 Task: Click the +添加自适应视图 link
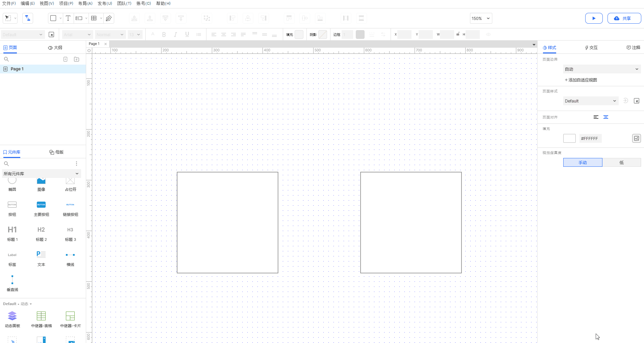pyautogui.click(x=581, y=80)
